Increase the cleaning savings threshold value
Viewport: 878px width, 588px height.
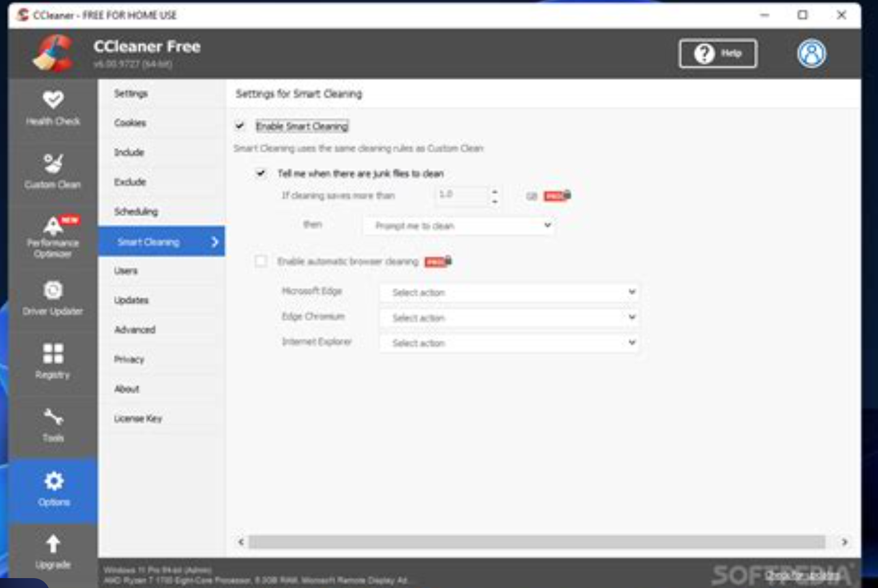point(494,191)
